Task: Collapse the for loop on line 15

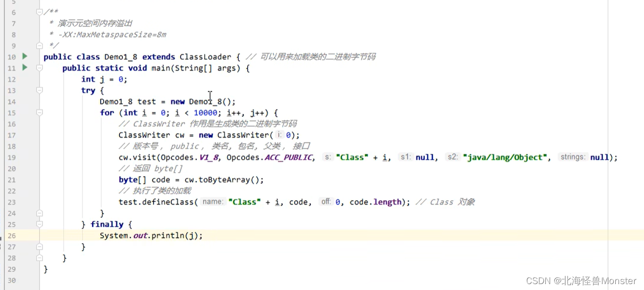Action: click(x=39, y=112)
